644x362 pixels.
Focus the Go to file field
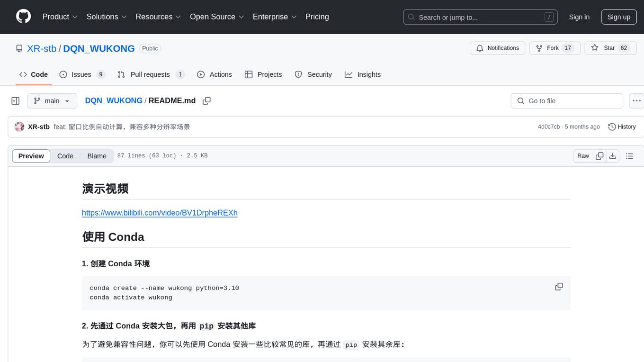567,101
